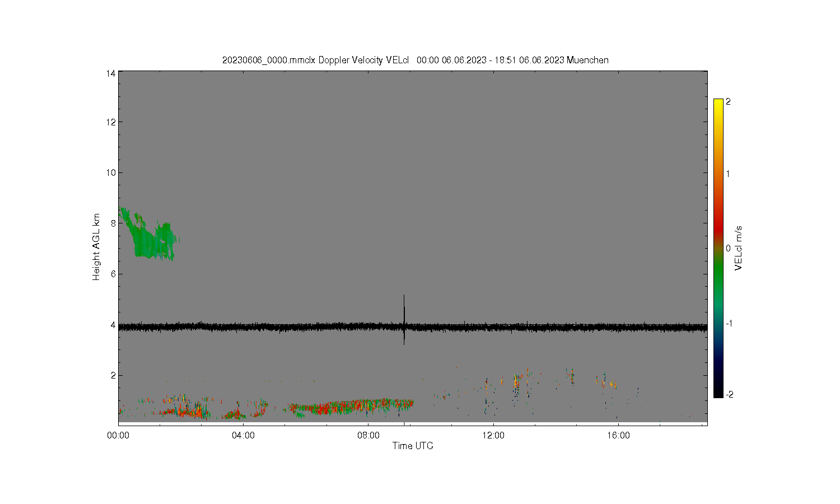The height and width of the screenshot is (504, 840).
Task: Click the height tick label '4'
Action: click(113, 325)
